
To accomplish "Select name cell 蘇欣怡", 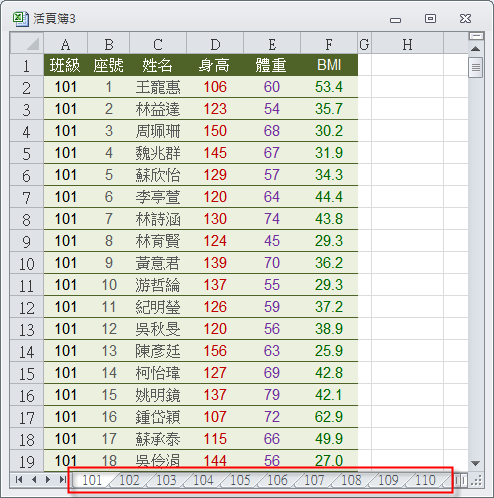I will click(158, 175).
